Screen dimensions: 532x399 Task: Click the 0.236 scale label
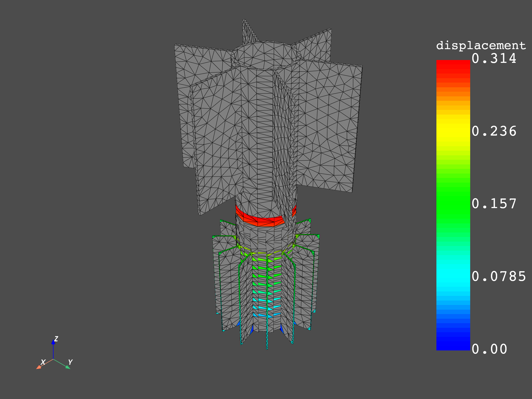coord(494,131)
